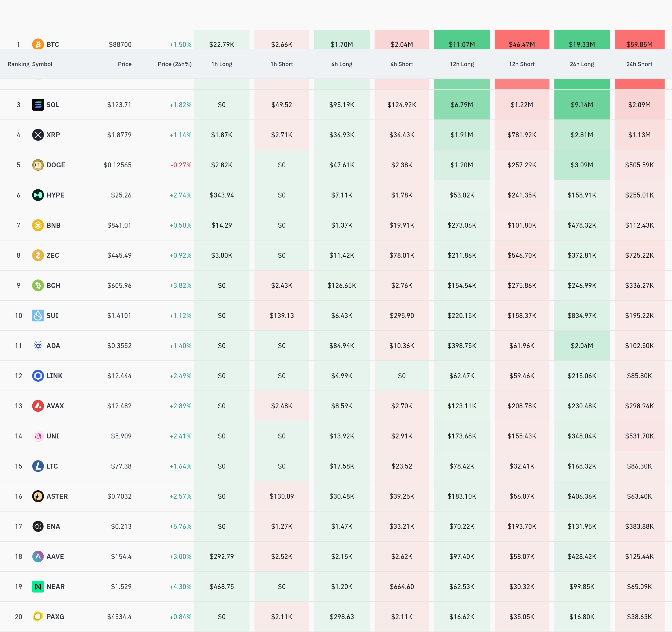
Task: Sort by 12h Short column header
Action: pos(522,64)
